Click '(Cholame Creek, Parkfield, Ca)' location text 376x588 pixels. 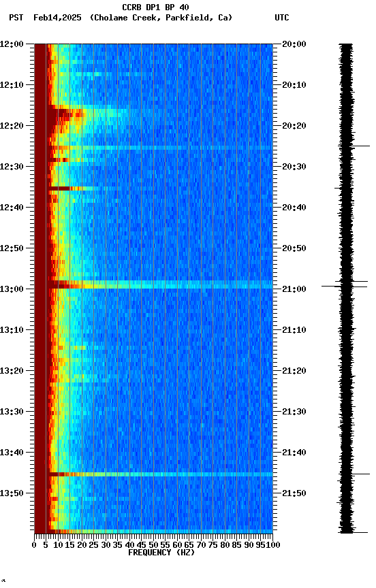click(161, 18)
